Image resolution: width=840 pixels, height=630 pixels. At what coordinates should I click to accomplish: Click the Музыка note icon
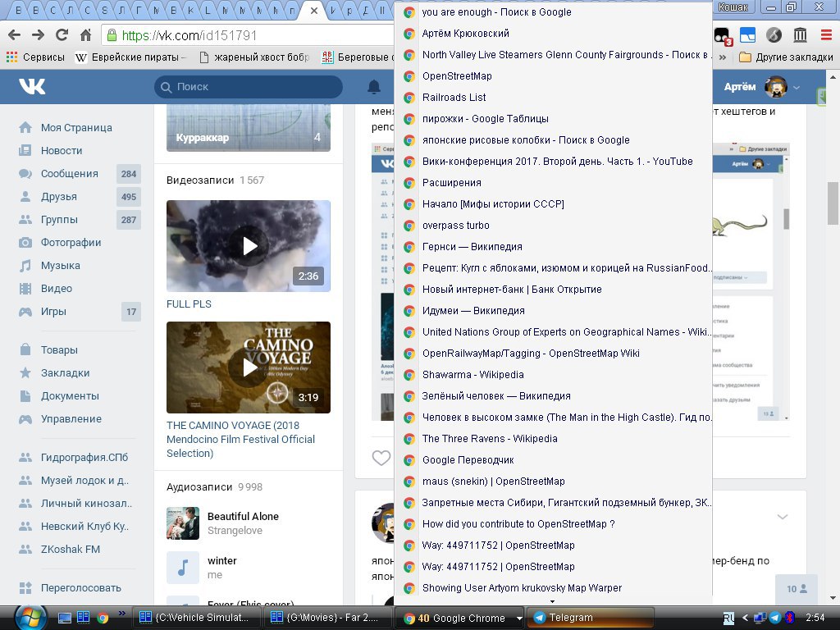pos(25,266)
